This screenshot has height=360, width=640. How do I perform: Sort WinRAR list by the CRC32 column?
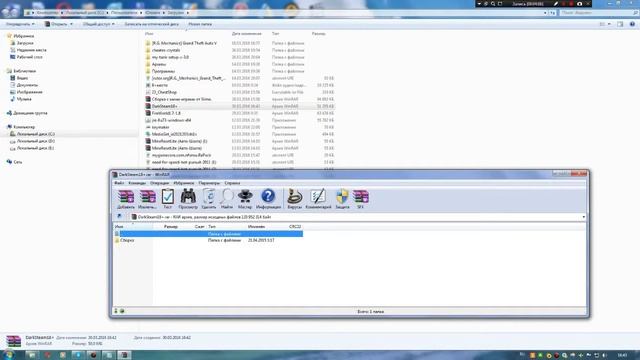click(295, 226)
